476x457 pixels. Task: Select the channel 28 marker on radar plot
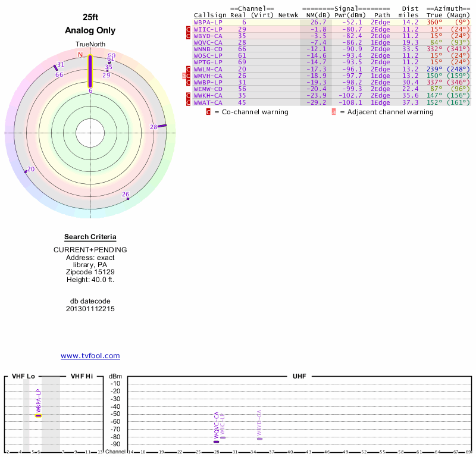pyautogui.click(x=161, y=126)
